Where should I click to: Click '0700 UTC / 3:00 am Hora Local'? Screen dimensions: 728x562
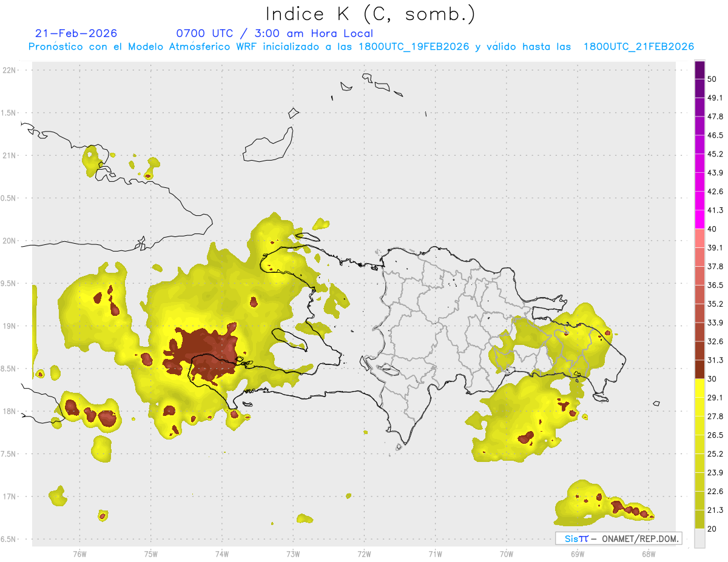275,33
